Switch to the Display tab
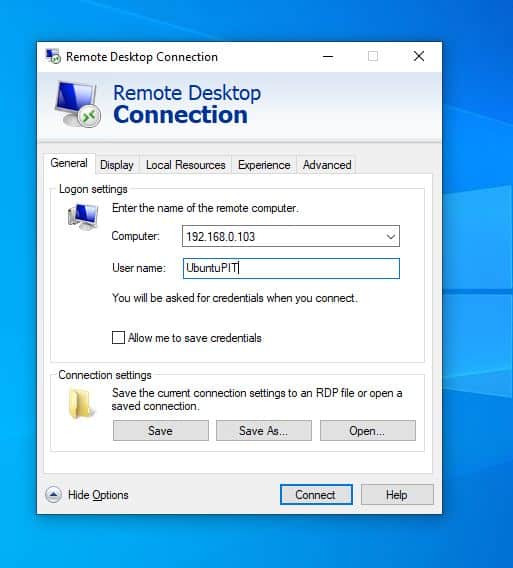This screenshot has height=568, width=513. 117,165
